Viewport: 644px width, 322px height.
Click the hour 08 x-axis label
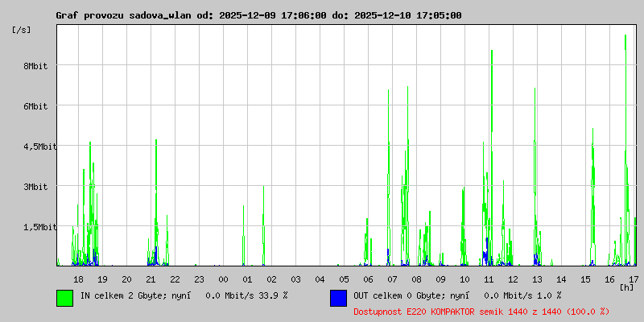416,279
